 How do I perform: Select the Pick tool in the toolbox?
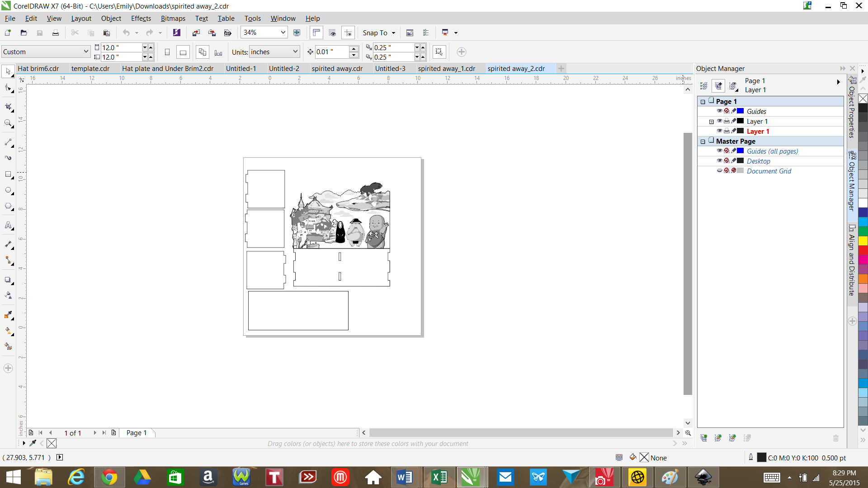click(8, 71)
